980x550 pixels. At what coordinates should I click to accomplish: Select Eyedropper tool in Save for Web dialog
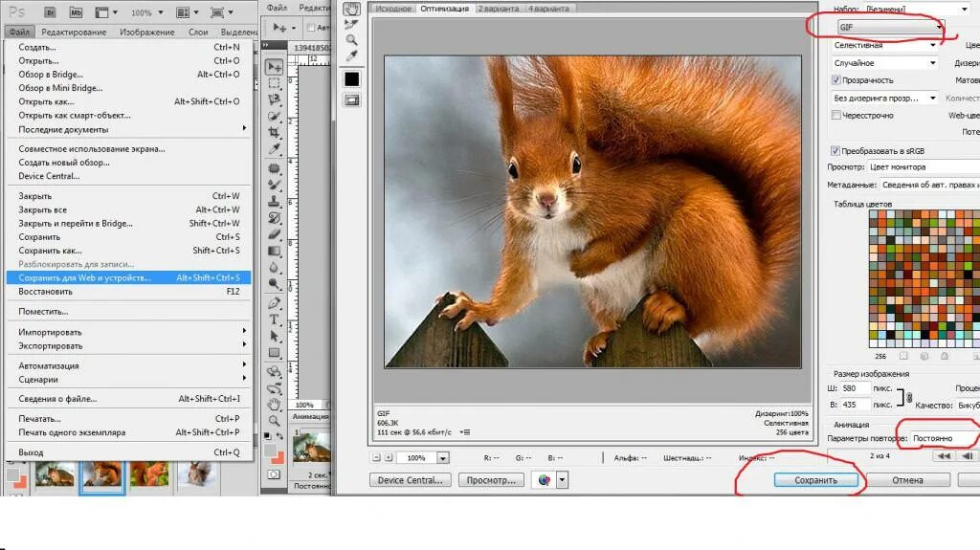[x=352, y=56]
